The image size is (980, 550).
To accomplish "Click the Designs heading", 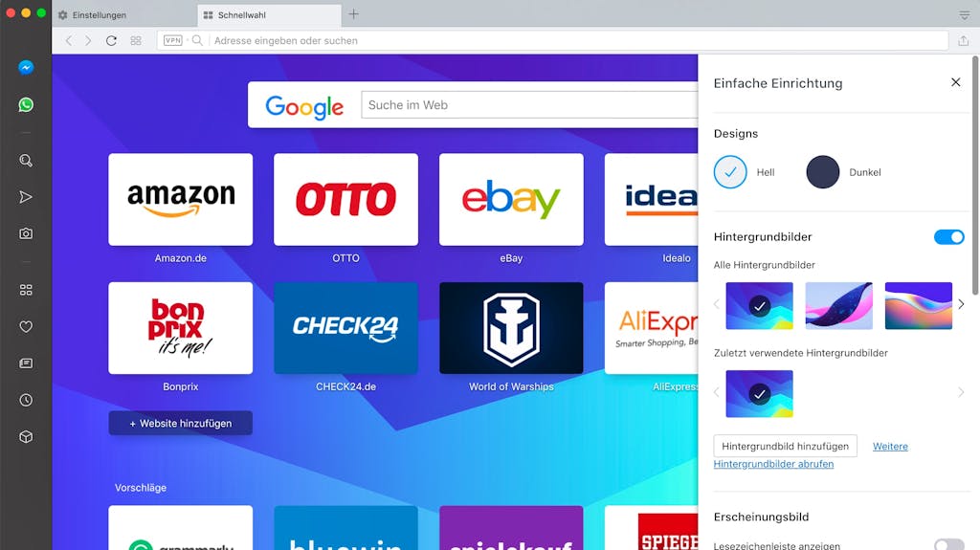I will point(736,134).
